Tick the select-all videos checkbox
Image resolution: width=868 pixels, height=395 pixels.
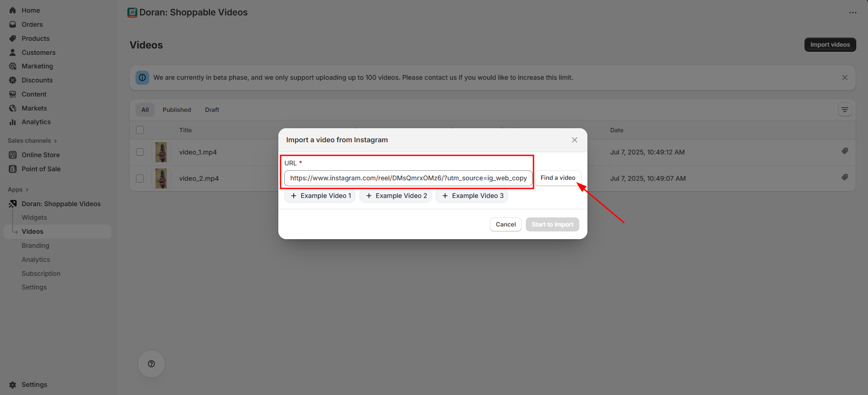[140, 130]
